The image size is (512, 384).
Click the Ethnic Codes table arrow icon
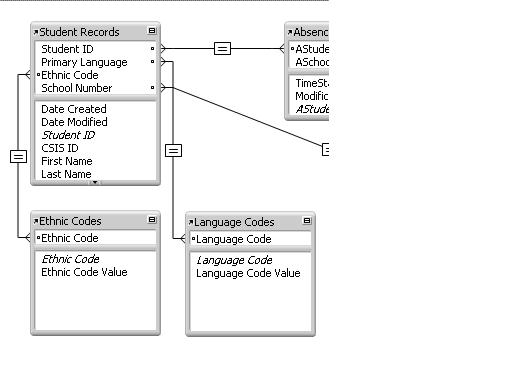coord(36,221)
